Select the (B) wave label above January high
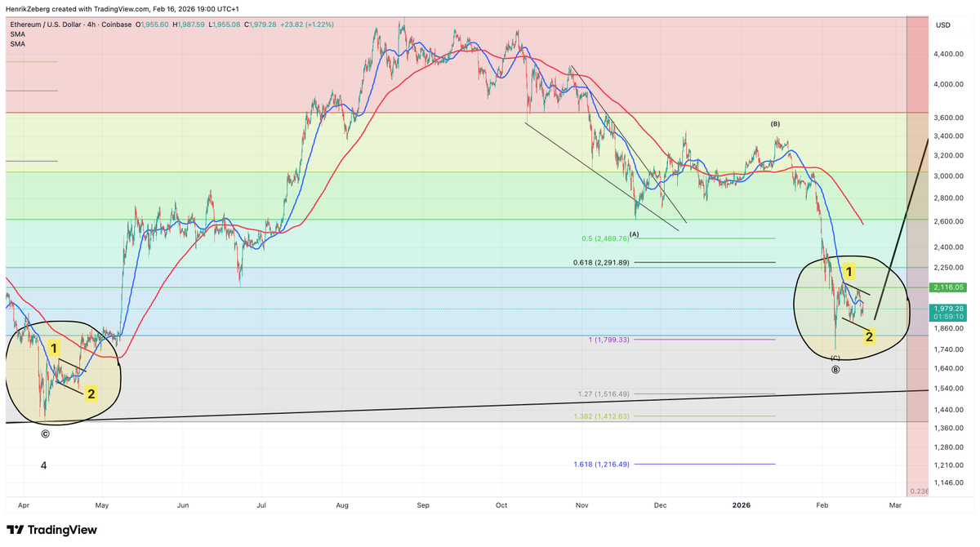 [x=775, y=124]
